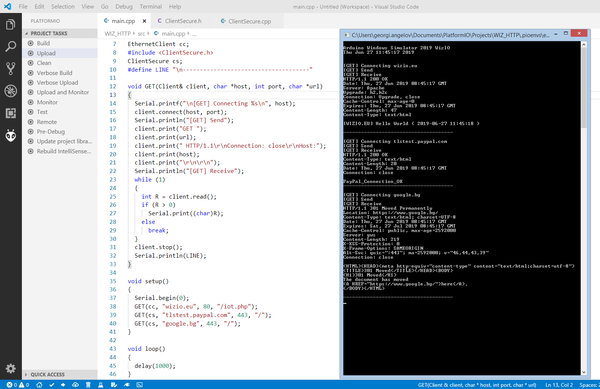Open the PlatformIO alien-head view

[10, 135]
